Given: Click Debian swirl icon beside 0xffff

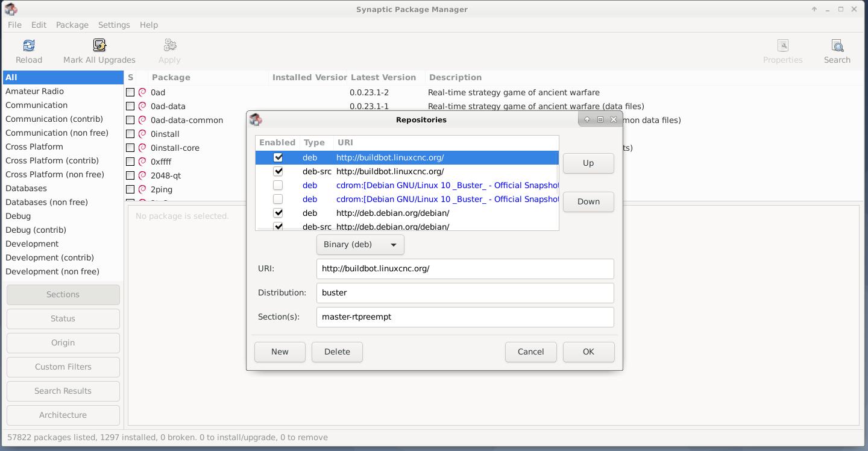Looking at the screenshot, I should click(143, 162).
